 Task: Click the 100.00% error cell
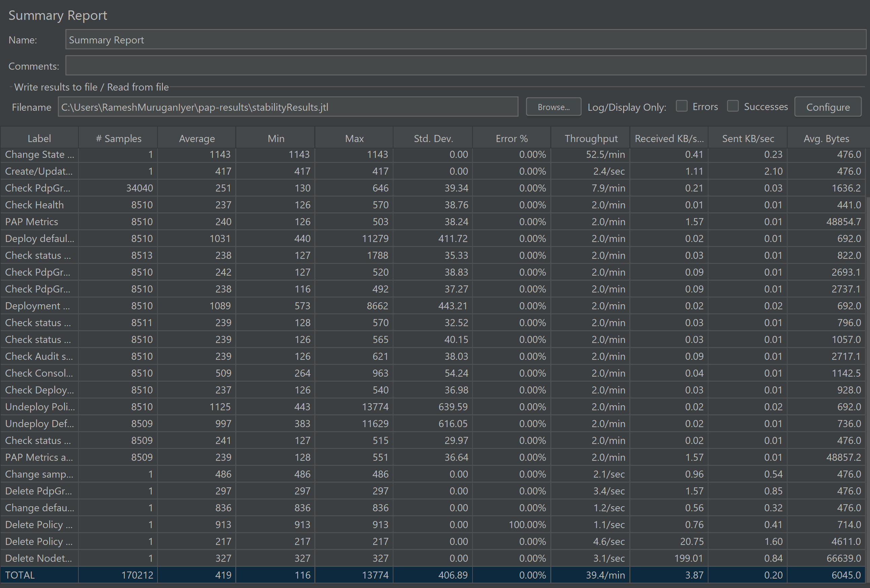pyautogui.click(x=512, y=525)
